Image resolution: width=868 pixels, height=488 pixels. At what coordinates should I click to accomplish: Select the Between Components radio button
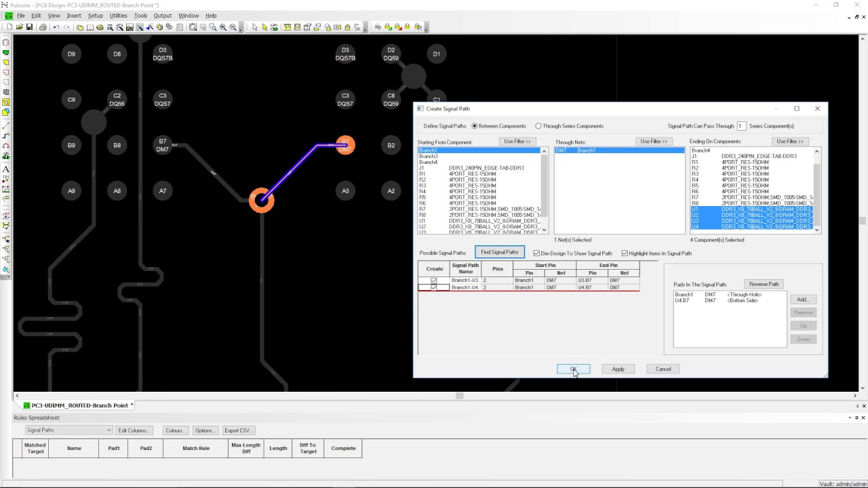pos(475,126)
